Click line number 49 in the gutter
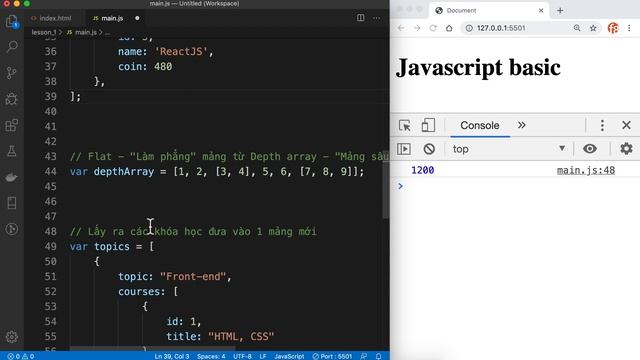The width and height of the screenshot is (640, 360). tap(50, 247)
